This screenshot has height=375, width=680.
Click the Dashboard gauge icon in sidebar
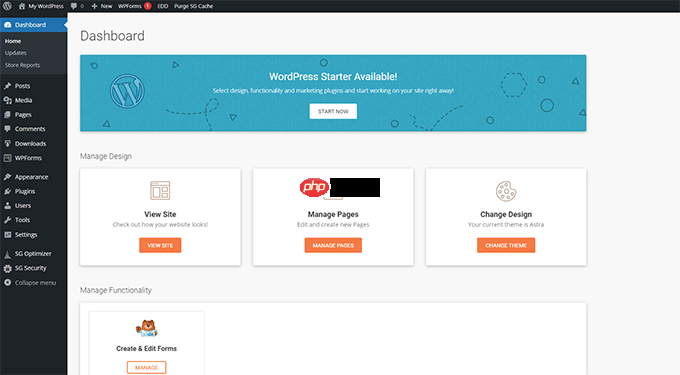[x=7, y=25]
